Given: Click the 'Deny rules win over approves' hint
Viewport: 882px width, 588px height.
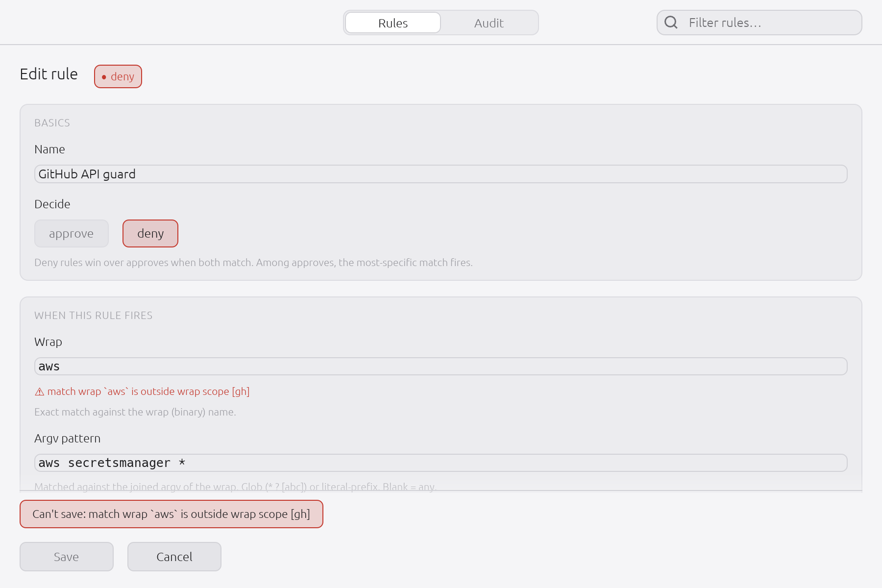Looking at the screenshot, I should (253, 263).
